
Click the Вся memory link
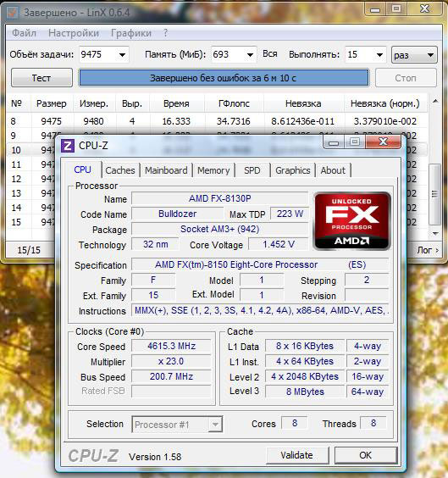(x=270, y=54)
